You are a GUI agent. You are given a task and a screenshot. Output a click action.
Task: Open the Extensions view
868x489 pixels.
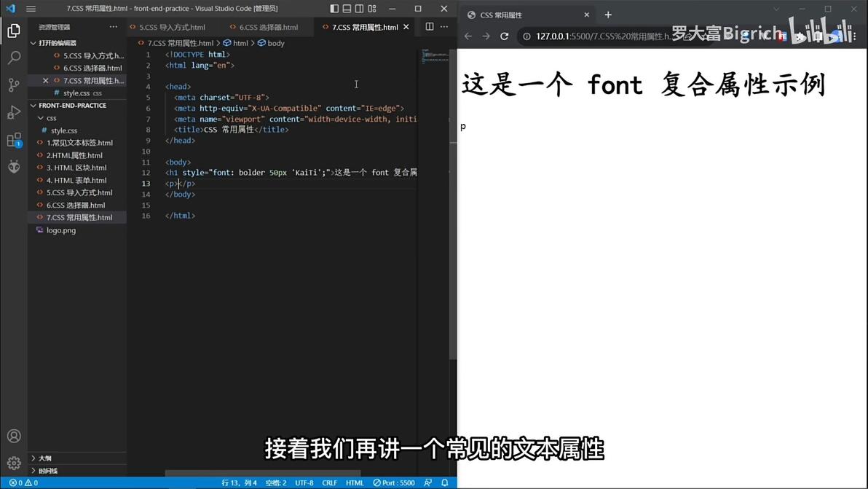coord(14,139)
